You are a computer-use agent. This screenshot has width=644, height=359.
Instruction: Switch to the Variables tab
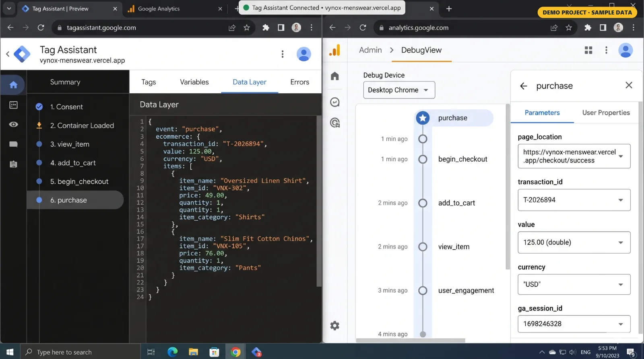click(194, 82)
